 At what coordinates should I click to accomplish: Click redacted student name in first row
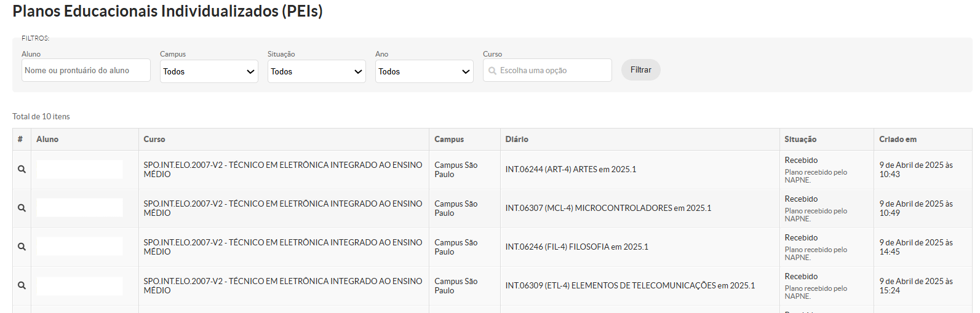pyautogui.click(x=80, y=169)
